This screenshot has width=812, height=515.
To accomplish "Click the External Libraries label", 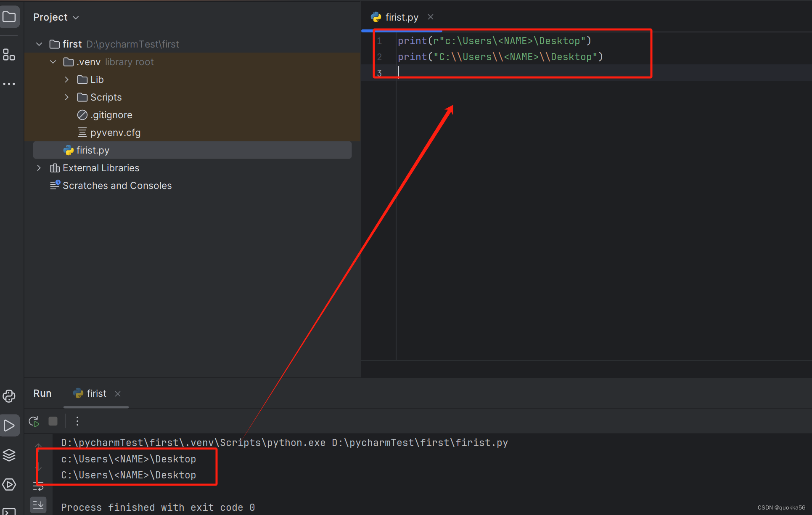I will 101,168.
